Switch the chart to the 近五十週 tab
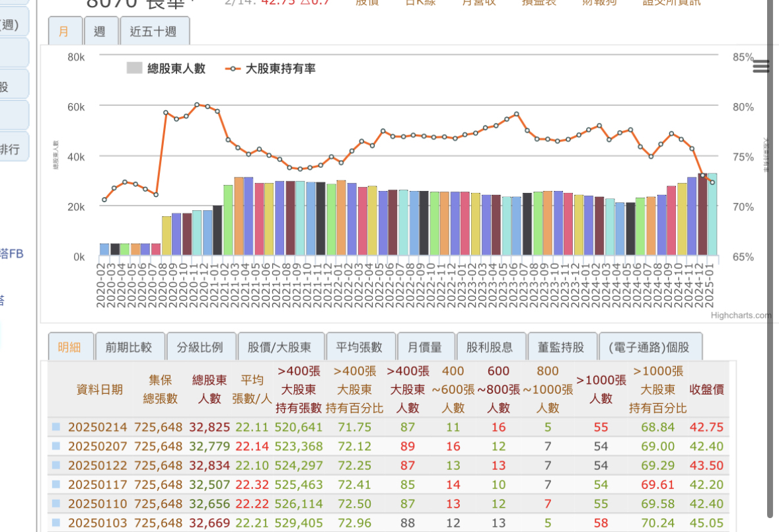 click(x=154, y=31)
